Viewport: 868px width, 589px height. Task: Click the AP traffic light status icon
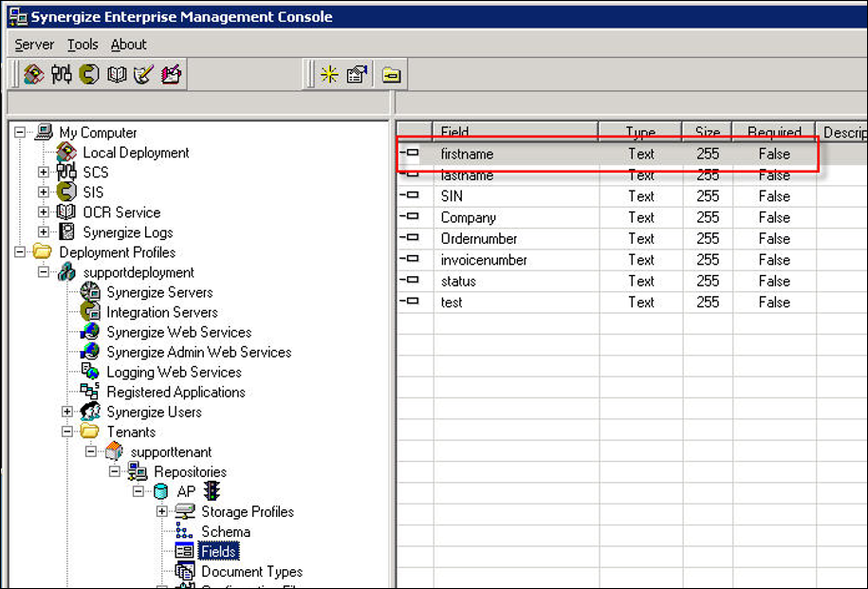[212, 490]
